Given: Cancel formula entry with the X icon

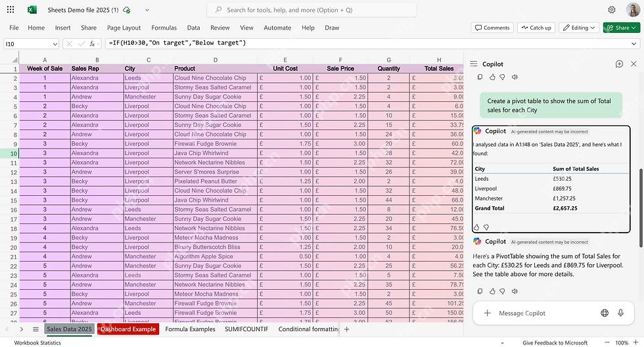Looking at the screenshot, I should tap(70, 43).
